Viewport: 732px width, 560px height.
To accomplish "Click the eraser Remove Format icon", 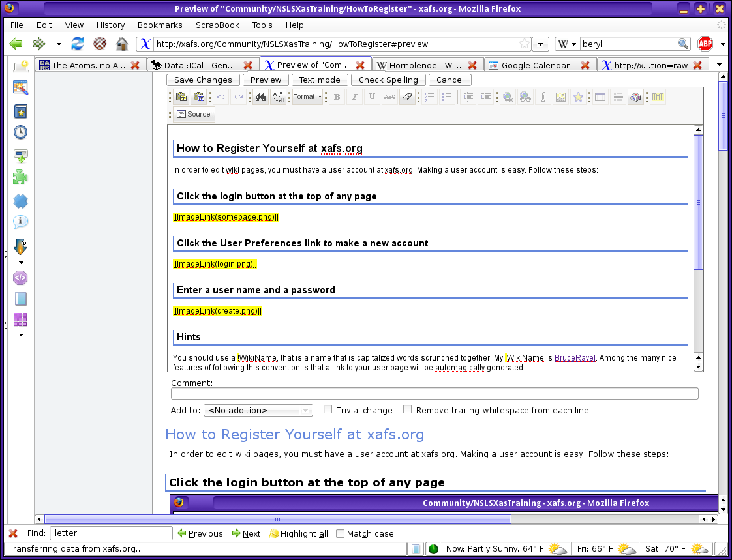I will [x=407, y=97].
